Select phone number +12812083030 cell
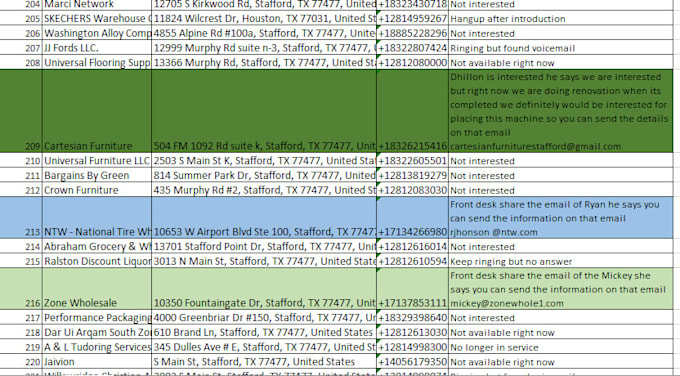Image resolution: width=680 pixels, height=376 pixels. [412, 190]
